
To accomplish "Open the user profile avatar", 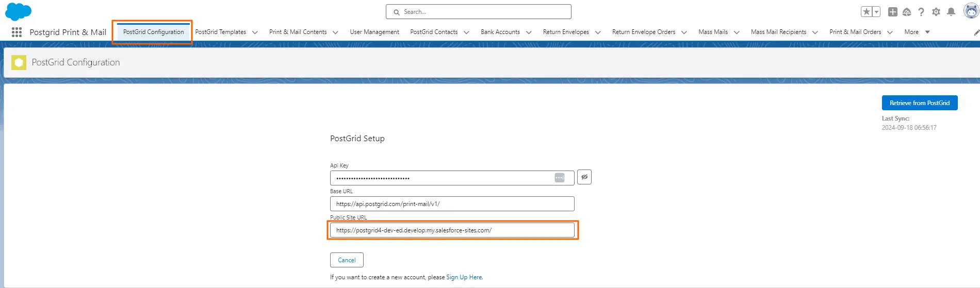I will 971,11.
